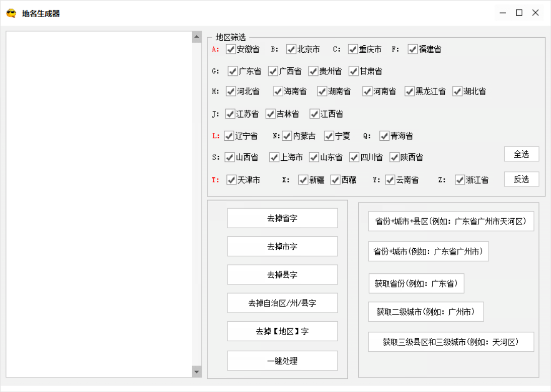Toggle the 吉林省 checkbox
The image size is (551, 392).
270,114
